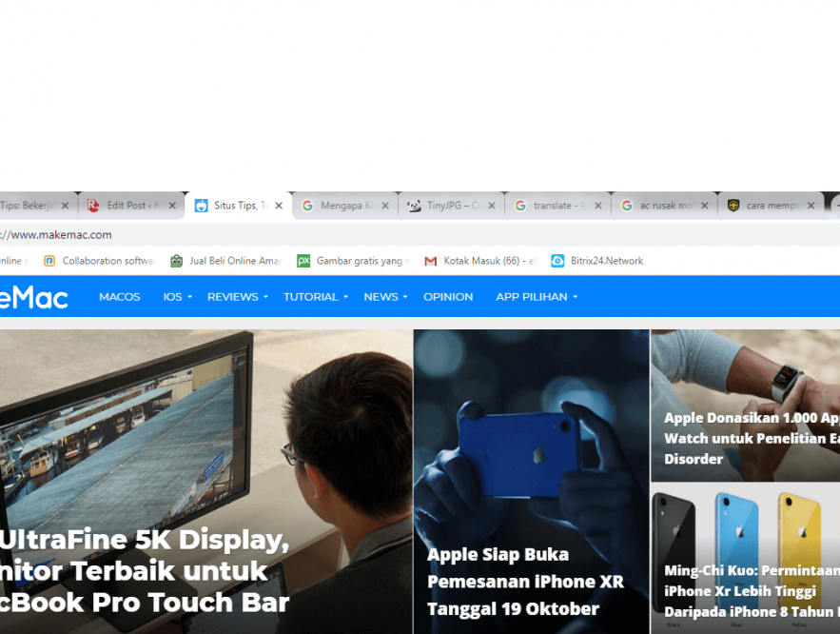Expand the TUTORIAL dropdown arrow
This screenshot has height=634, width=840.
(x=345, y=297)
